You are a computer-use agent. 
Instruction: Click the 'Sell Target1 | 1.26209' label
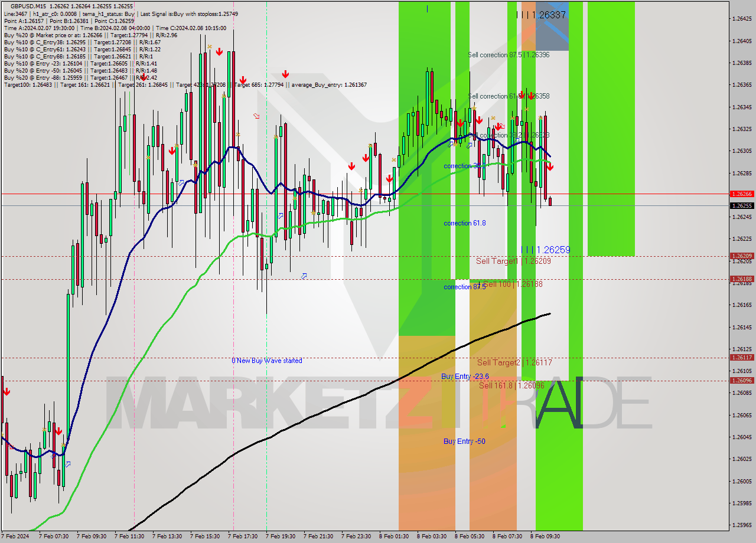513,261
